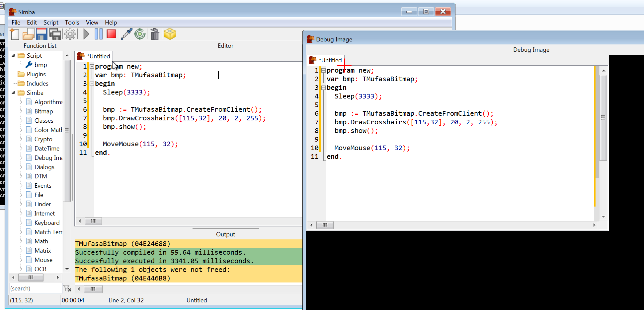644x310 pixels.
Task: Pick a color using the eyedropper tool
Action: tap(126, 33)
